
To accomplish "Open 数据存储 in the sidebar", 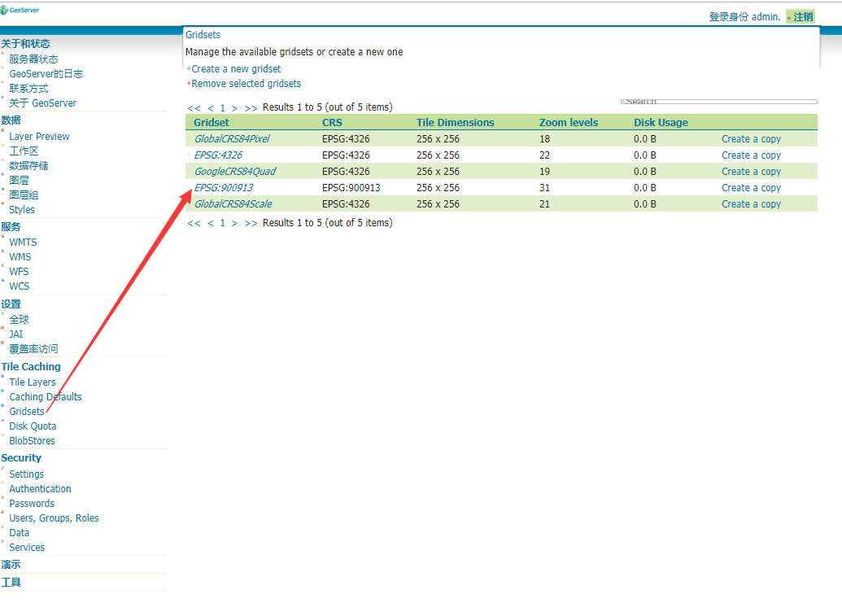I will pos(28,165).
